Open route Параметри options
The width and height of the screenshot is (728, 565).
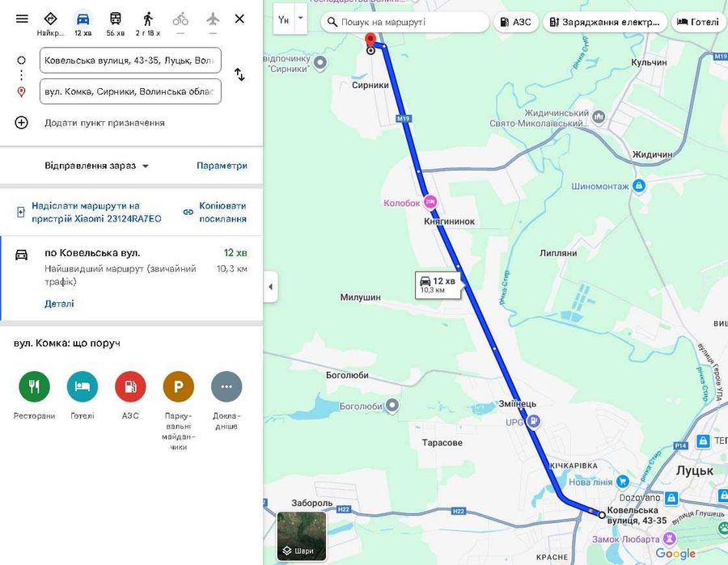click(222, 166)
